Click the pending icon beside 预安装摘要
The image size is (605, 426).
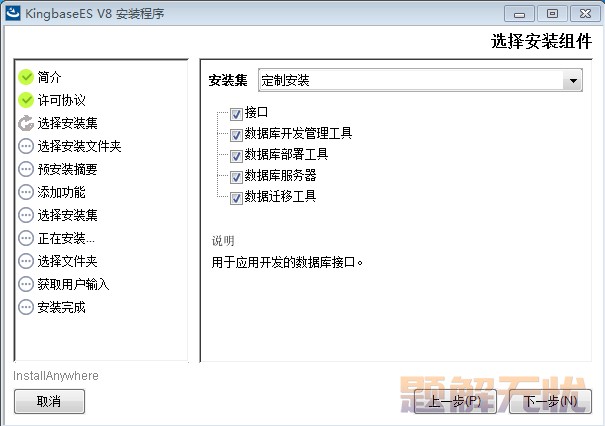coord(26,169)
